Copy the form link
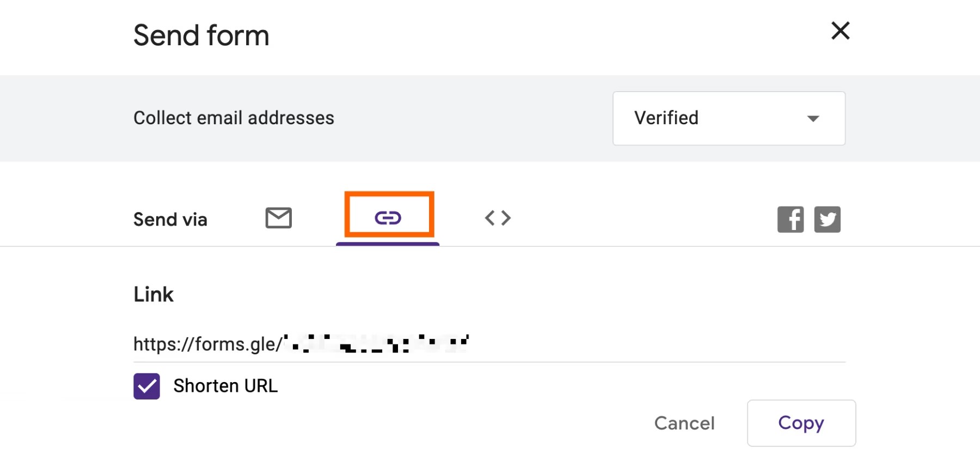 point(801,423)
